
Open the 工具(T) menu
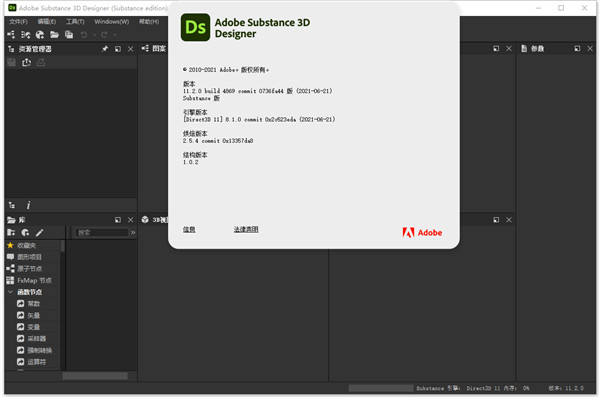[x=75, y=21]
